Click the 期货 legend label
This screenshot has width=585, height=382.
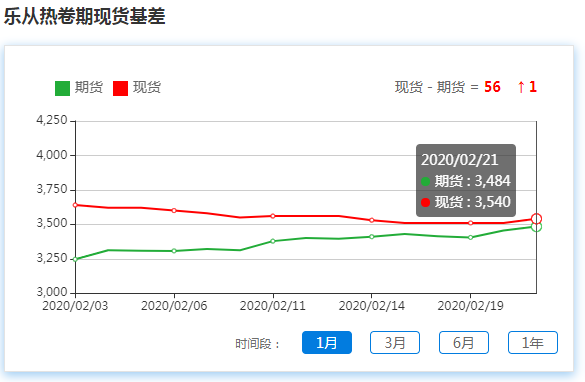(89, 87)
